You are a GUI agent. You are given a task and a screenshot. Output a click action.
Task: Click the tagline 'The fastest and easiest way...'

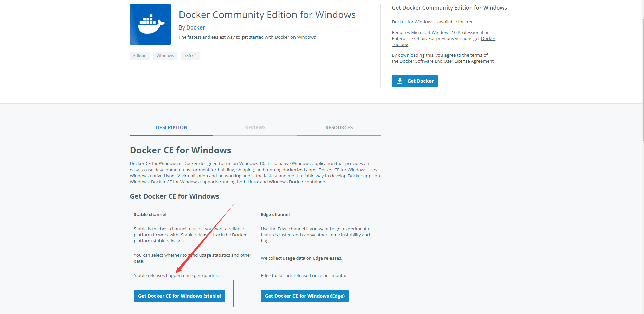point(247,37)
